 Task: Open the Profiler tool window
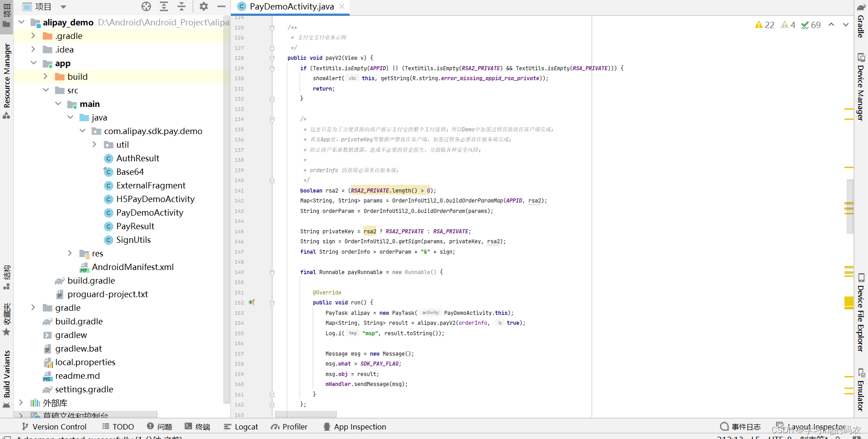click(x=289, y=426)
